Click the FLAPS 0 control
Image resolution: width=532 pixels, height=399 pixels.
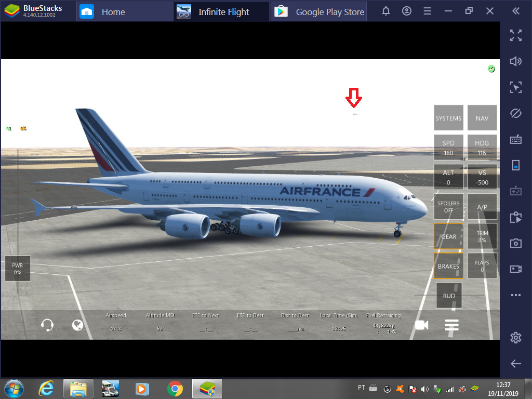point(482,265)
